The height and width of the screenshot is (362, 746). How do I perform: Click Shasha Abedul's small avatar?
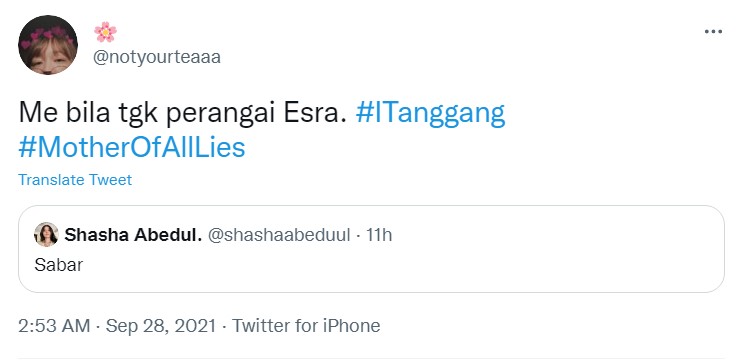[46, 235]
